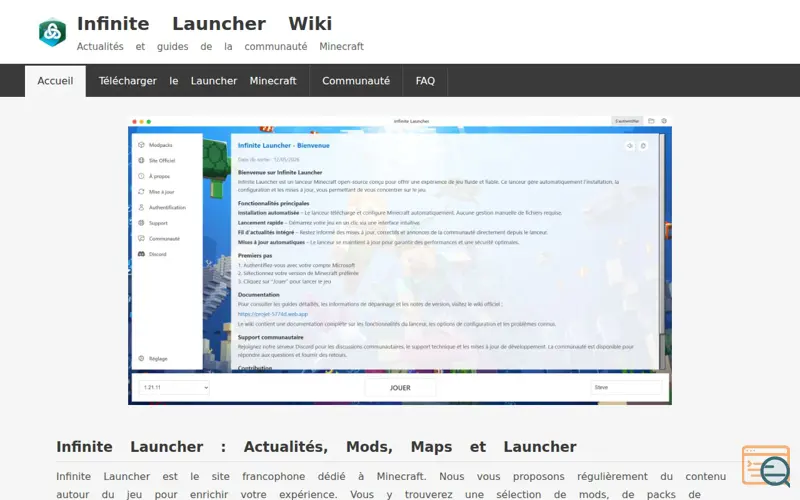Image resolution: width=800 pixels, height=500 pixels.
Task: Click Support globe icon in launcher screenshot
Action: pos(141,223)
